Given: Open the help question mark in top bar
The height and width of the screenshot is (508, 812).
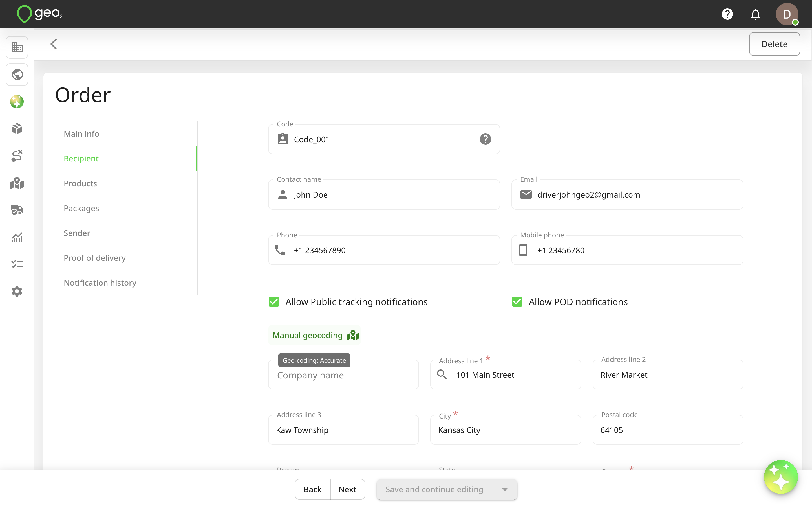Looking at the screenshot, I should click(x=727, y=14).
